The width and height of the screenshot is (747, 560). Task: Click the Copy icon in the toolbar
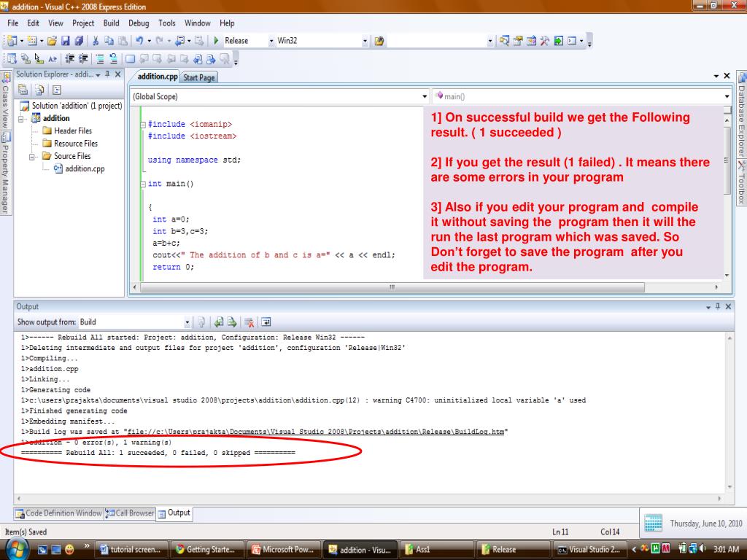click(x=109, y=41)
